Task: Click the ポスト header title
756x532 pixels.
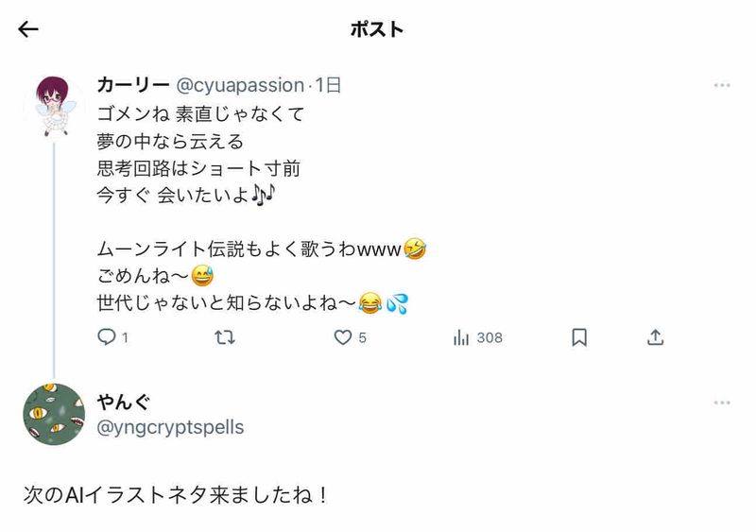Action: (377, 29)
